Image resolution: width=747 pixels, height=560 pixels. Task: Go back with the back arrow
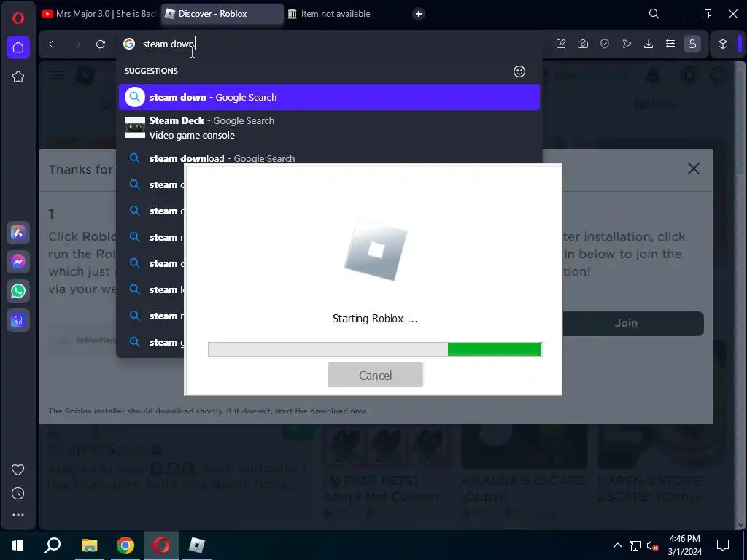pos(52,44)
